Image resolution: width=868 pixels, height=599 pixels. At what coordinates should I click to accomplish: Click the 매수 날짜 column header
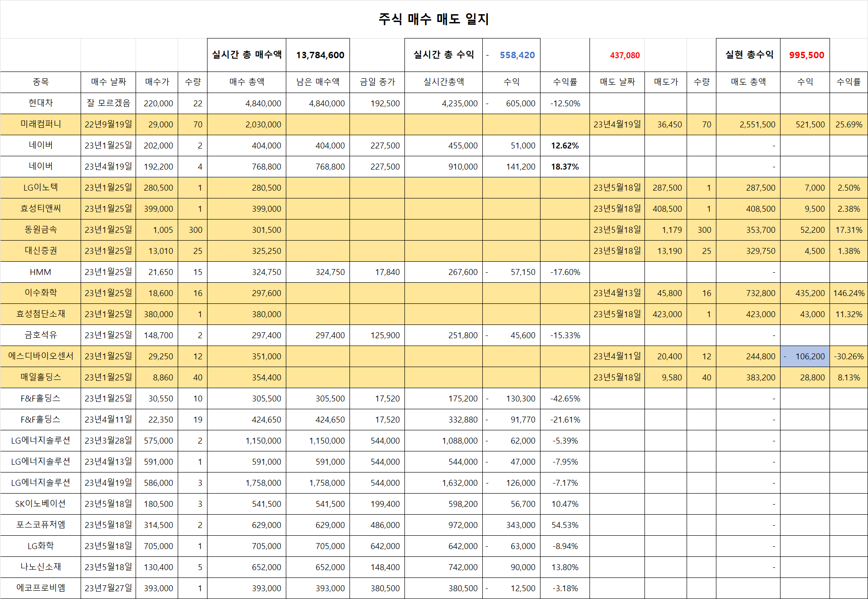point(108,82)
